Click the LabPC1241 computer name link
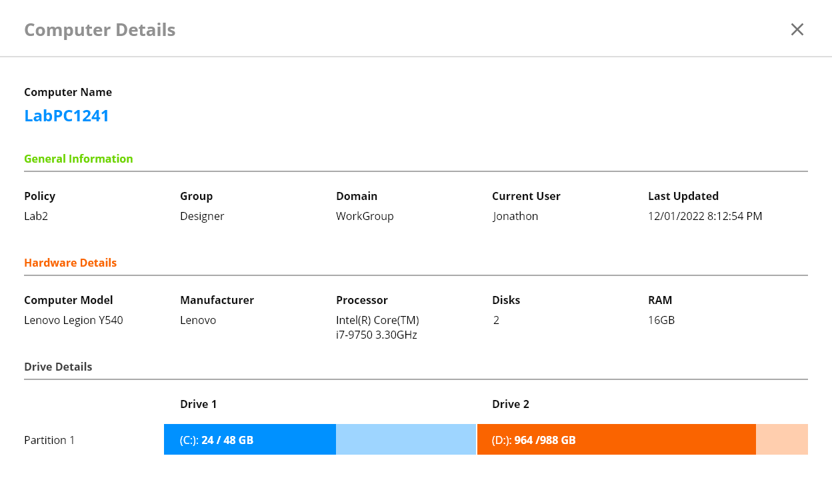The width and height of the screenshot is (832, 504). (x=67, y=116)
